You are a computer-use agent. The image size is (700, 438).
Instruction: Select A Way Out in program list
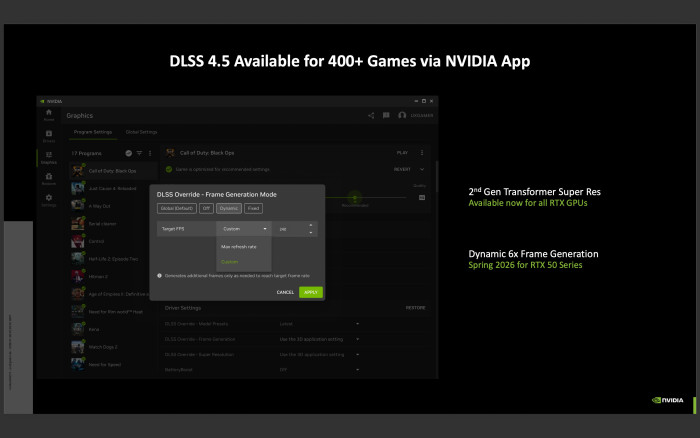[x=114, y=206]
